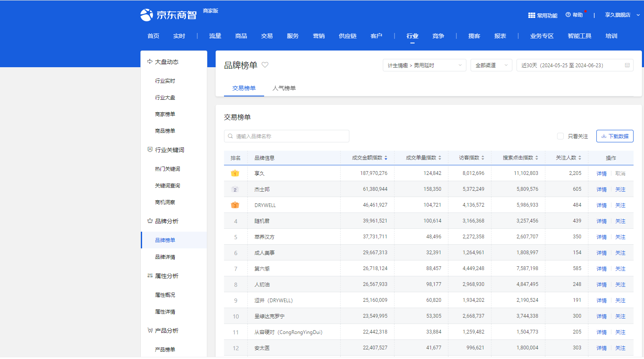Screen dimensions: 644x359
Task: Click the bronze rank 3 crown
Action: click(235, 205)
